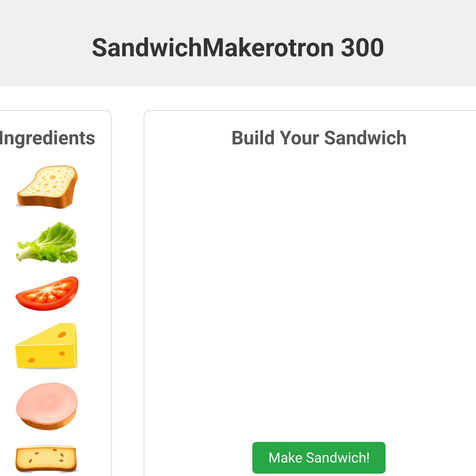This screenshot has width=476, height=476.
Task: Click the word Sandwich in Build heading
Action: pyautogui.click(x=365, y=138)
